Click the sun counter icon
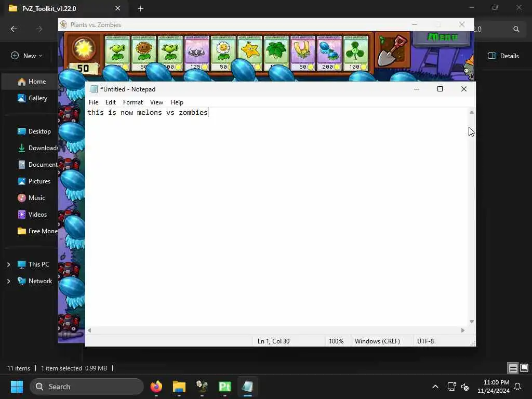 [84, 48]
